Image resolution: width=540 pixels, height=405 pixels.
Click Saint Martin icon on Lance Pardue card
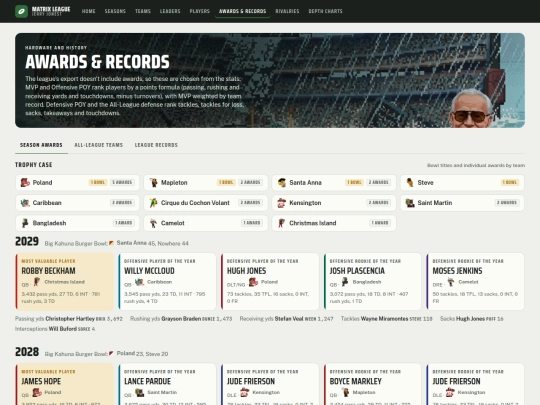coord(139,392)
